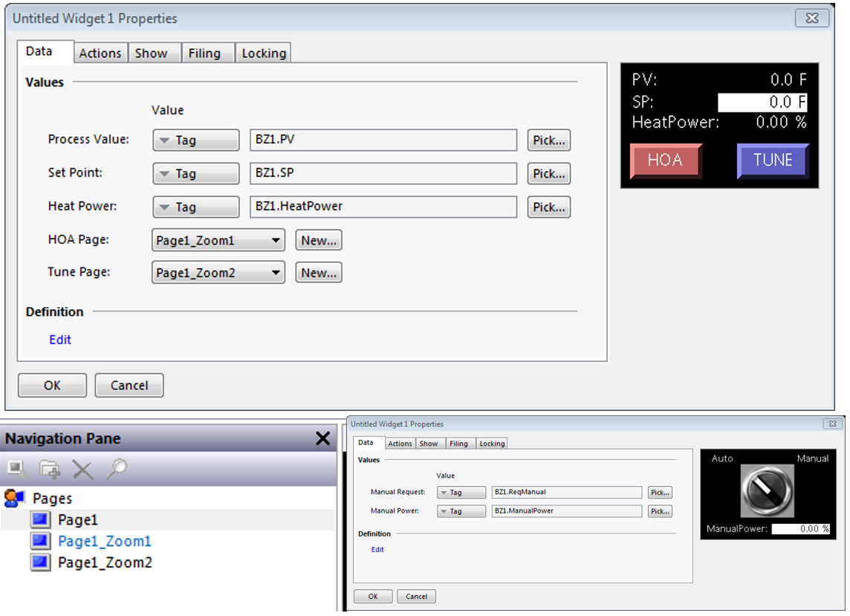Open the Actions tab in small dialog

[x=400, y=444]
